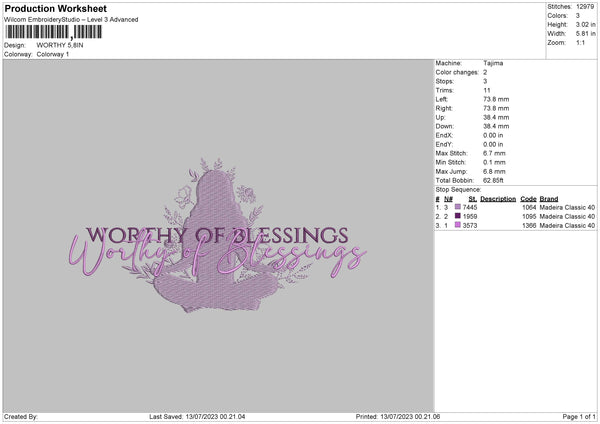Image resolution: width=600 pixels, height=424 pixels.
Task: Click the Total Bobbin value 62.85ft
Action: pos(493,180)
